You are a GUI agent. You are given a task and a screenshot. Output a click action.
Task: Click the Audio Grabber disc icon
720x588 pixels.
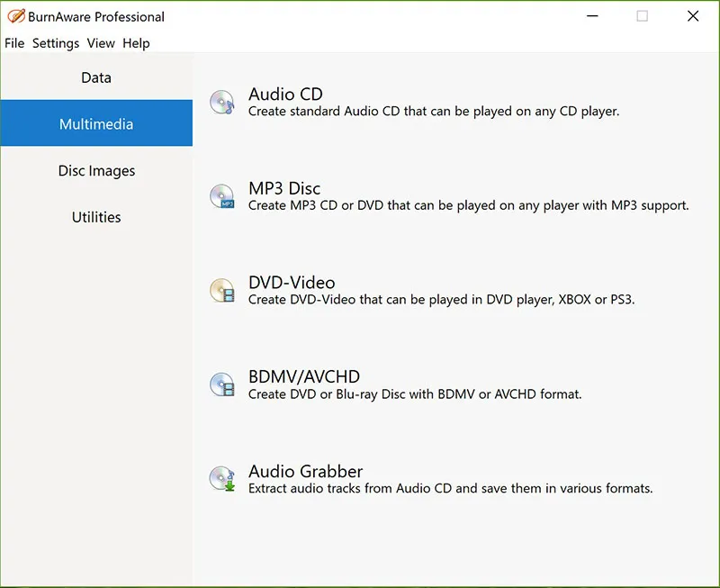pyautogui.click(x=222, y=478)
